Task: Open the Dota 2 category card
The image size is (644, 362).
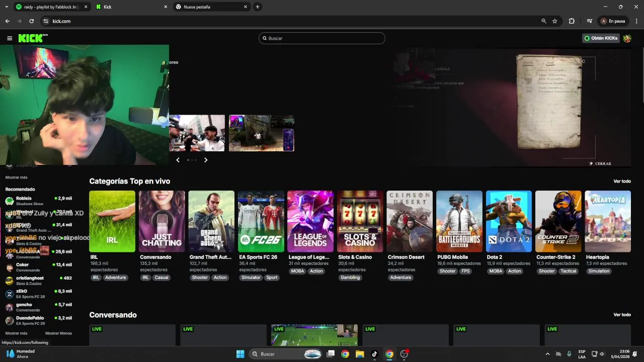Action: pos(509,221)
